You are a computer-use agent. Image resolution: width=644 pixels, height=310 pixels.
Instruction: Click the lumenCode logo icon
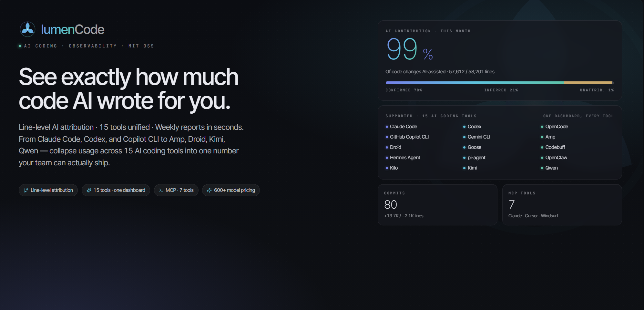point(27,29)
